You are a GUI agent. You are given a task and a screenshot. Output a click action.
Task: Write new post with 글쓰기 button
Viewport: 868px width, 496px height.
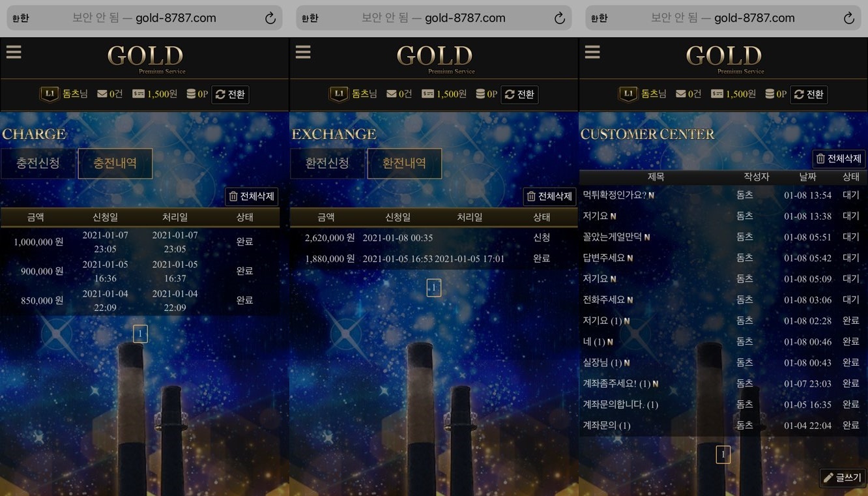pyautogui.click(x=843, y=478)
